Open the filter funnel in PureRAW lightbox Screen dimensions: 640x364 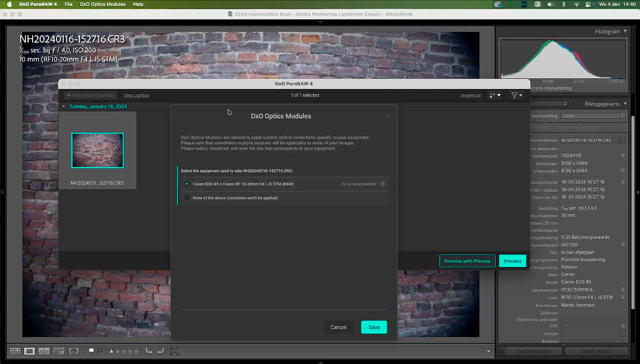(x=517, y=95)
